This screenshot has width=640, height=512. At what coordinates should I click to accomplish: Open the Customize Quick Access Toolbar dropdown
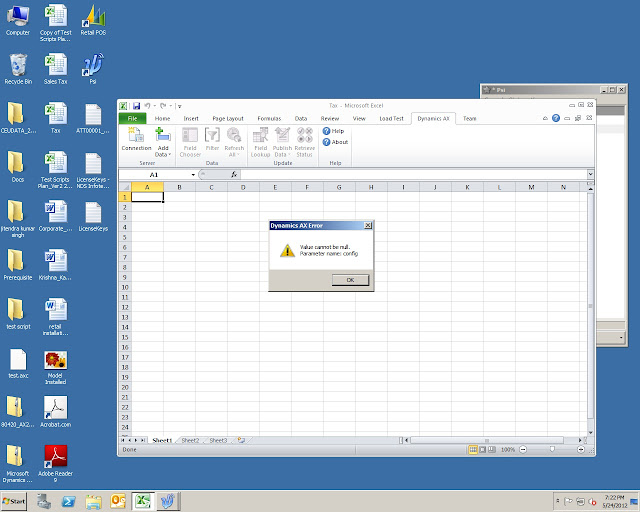[x=180, y=106]
